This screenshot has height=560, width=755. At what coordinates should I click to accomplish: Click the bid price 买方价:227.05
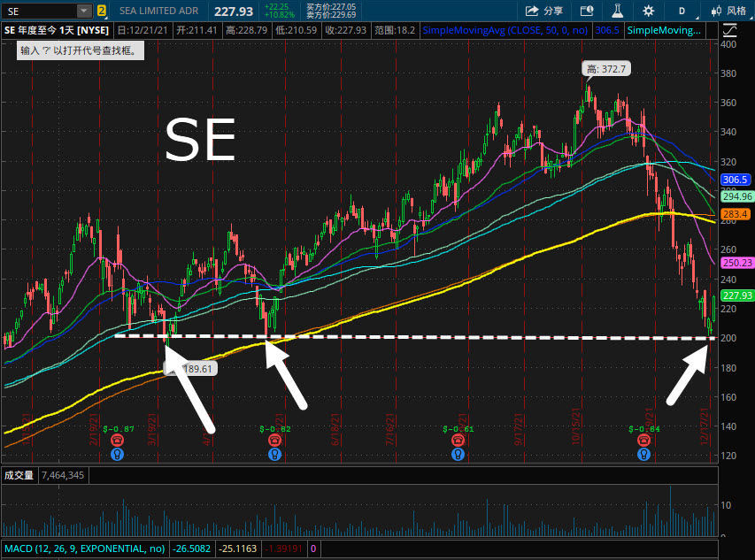pos(331,7)
